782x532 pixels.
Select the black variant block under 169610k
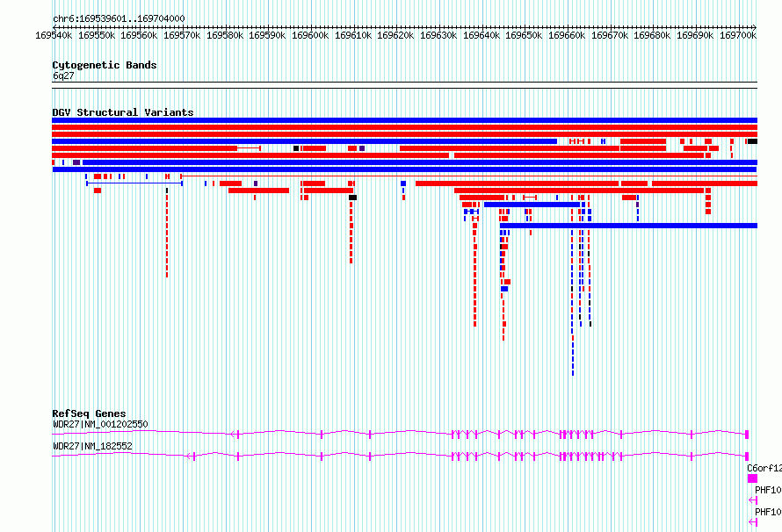point(352,198)
